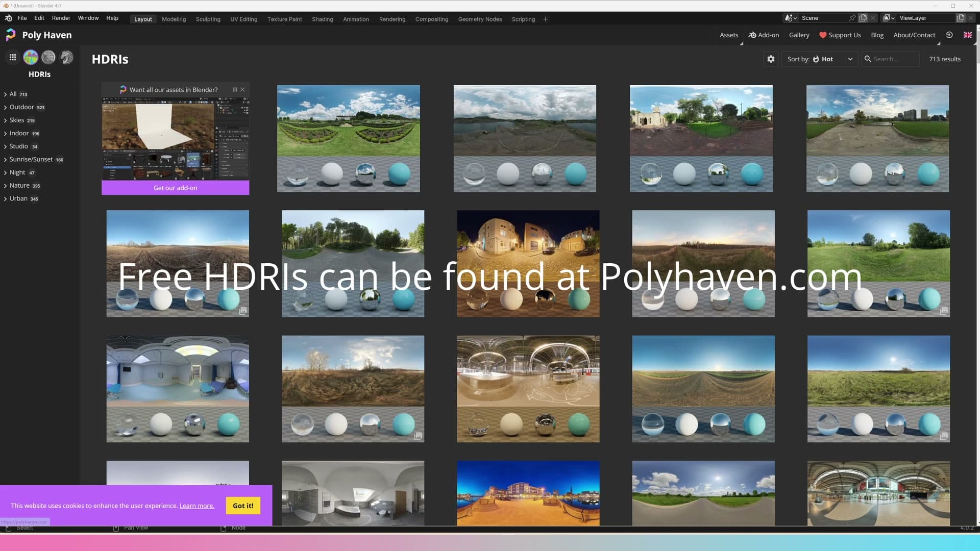Pin the scene to workspace

(852, 18)
